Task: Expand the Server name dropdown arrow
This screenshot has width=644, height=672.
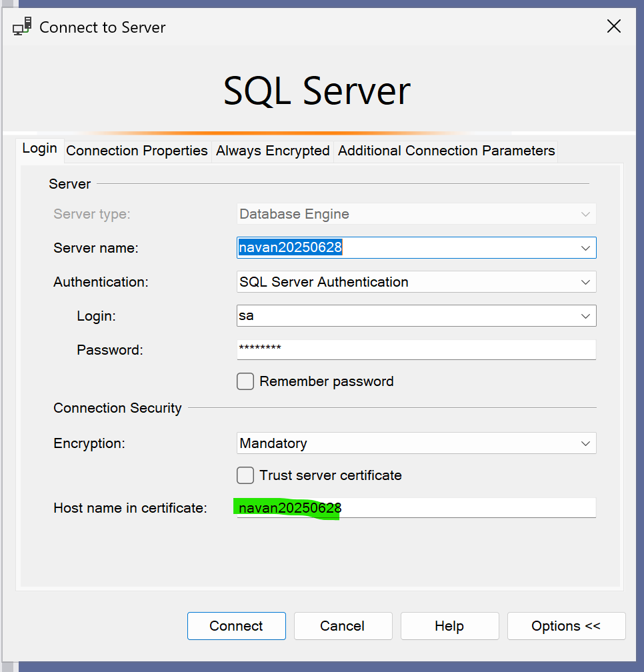Action: [x=585, y=248]
